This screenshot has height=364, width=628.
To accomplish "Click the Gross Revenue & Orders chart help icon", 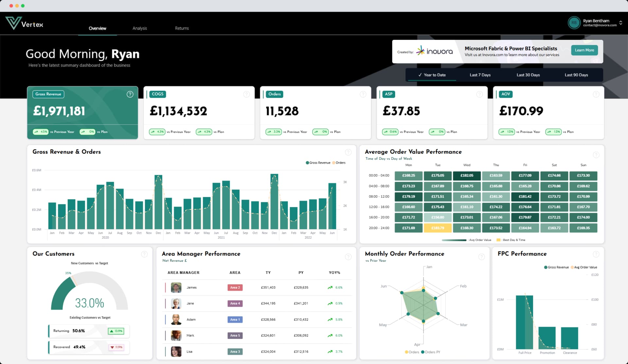I will point(348,152).
